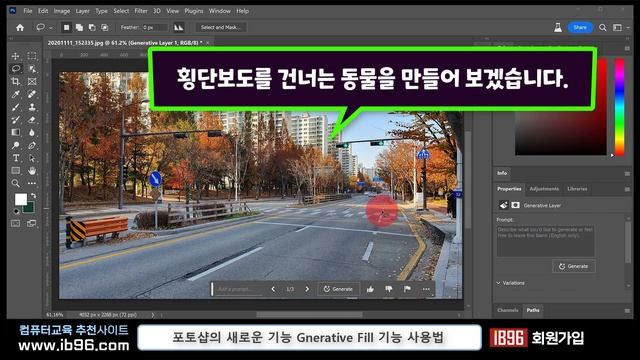Switch to the Adjustments tab
The image size is (640, 360).
click(x=544, y=189)
